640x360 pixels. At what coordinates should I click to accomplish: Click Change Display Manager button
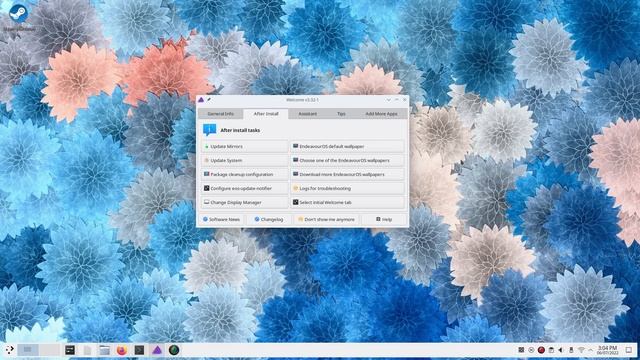(244, 202)
